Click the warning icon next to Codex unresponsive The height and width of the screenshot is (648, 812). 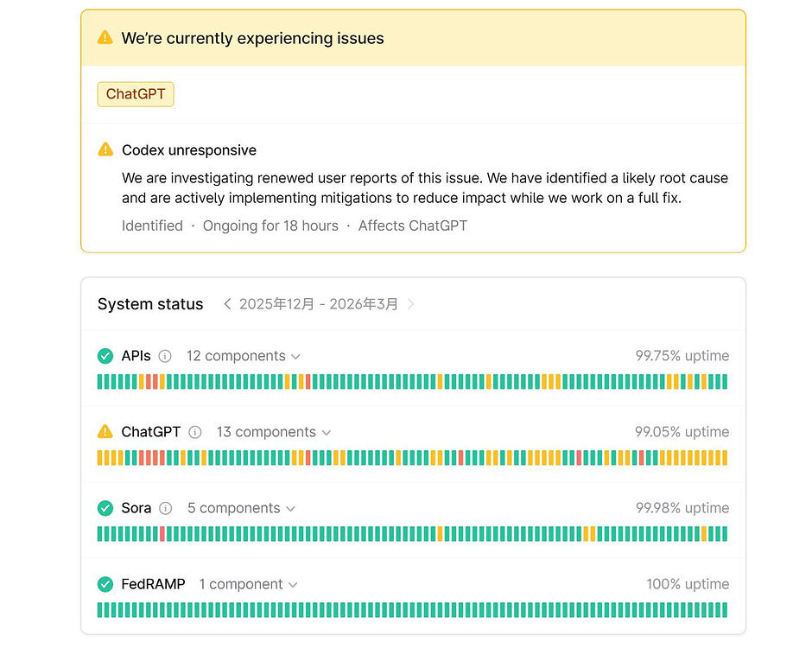click(105, 149)
